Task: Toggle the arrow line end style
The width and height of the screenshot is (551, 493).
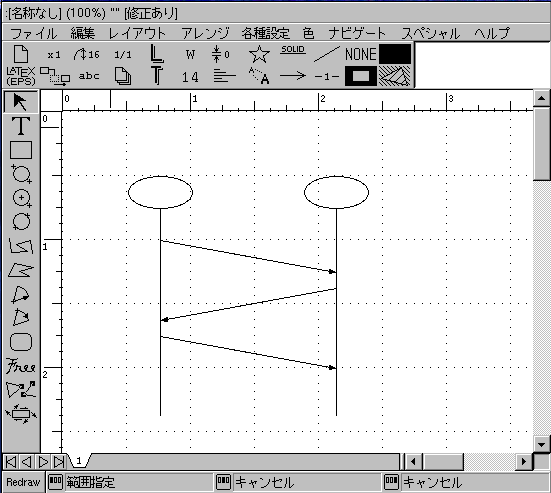Action: click(x=293, y=75)
